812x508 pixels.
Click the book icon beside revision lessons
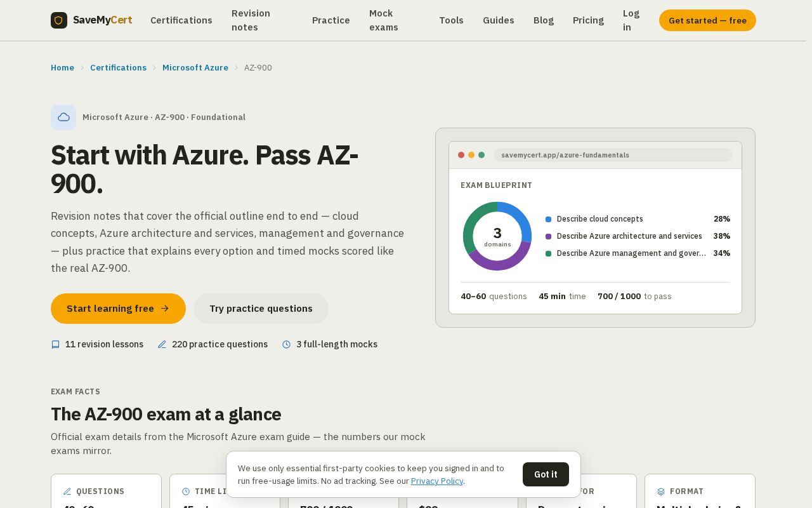(x=55, y=344)
